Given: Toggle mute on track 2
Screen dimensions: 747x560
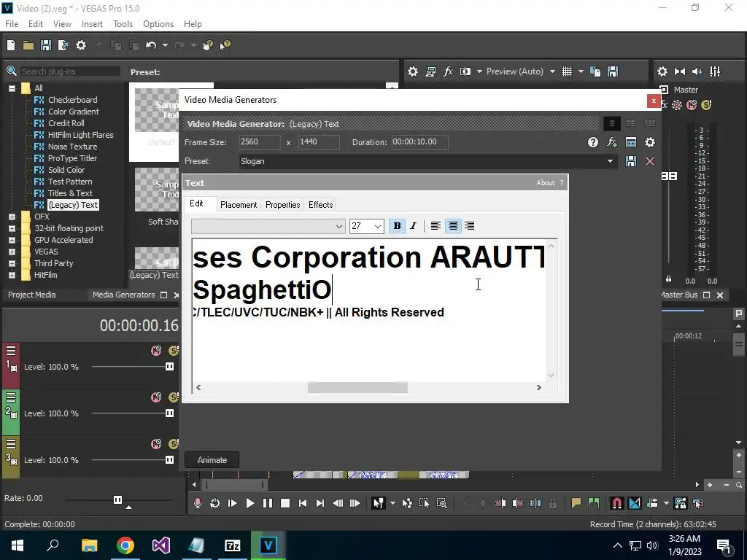Looking at the screenshot, I should tap(156, 397).
